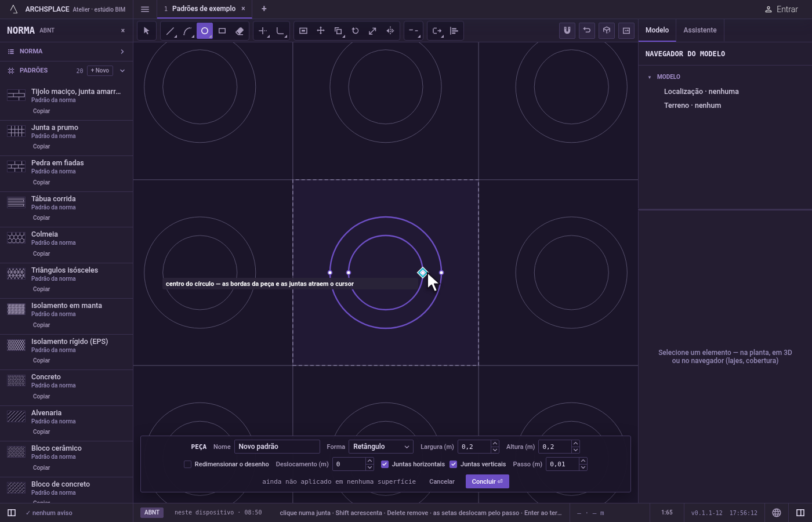
Task: Switch to the Assistente tab
Action: (x=699, y=30)
